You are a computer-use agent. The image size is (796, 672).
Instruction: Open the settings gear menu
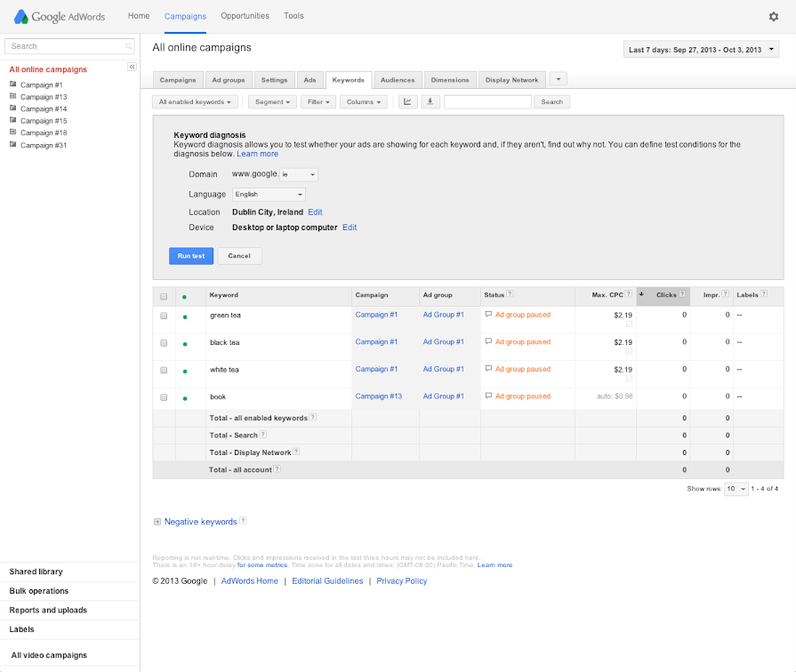click(x=773, y=16)
